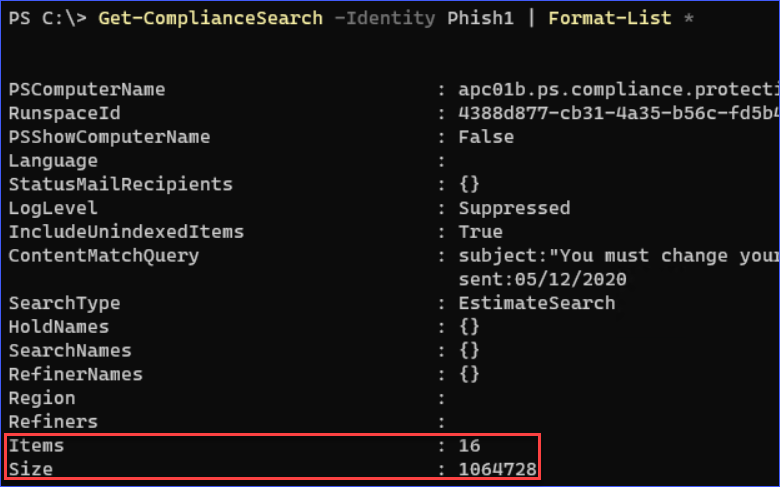The image size is (780, 487).
Task: Click the LogLevel Suppressed value
Action: [514, 208]
